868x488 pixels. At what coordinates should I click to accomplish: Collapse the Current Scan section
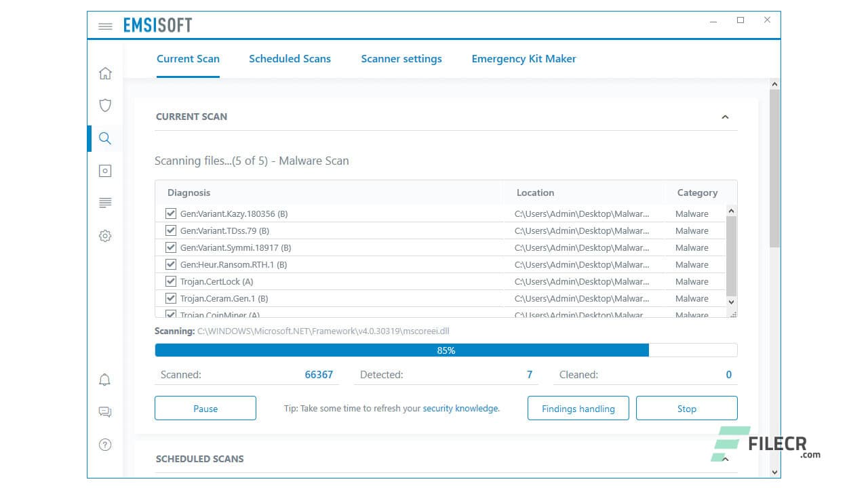tap(725, 117)
